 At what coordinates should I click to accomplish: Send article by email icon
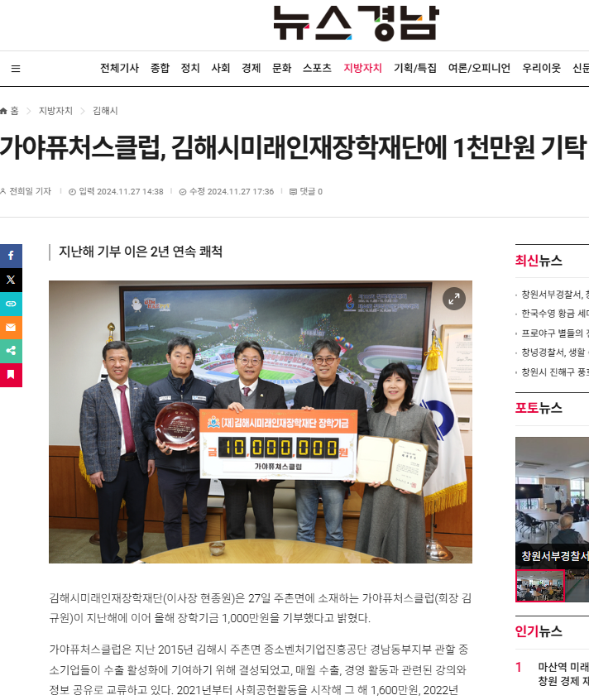(11, 328)
